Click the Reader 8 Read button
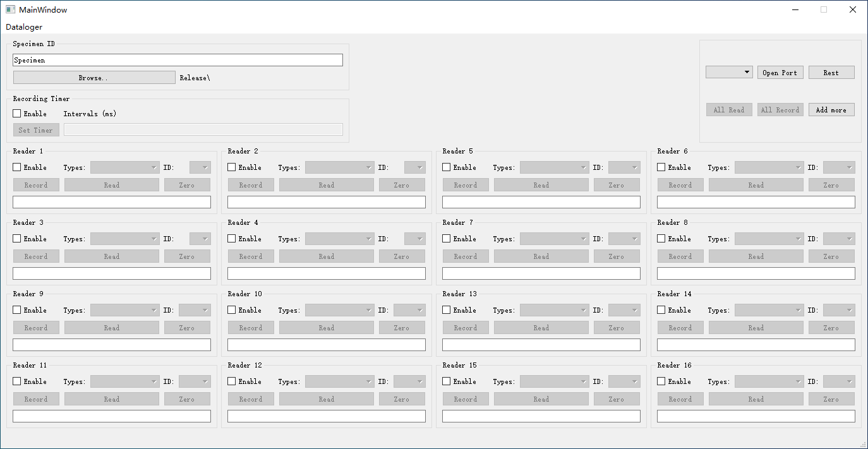Viewport: 868px width, 449px height. point(756,256)
